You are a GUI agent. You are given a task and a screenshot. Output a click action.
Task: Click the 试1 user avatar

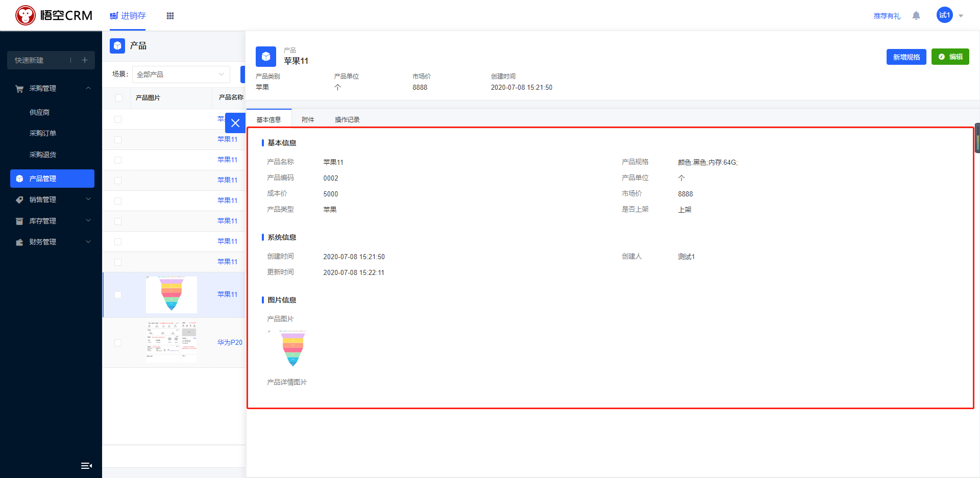[944, 15]
